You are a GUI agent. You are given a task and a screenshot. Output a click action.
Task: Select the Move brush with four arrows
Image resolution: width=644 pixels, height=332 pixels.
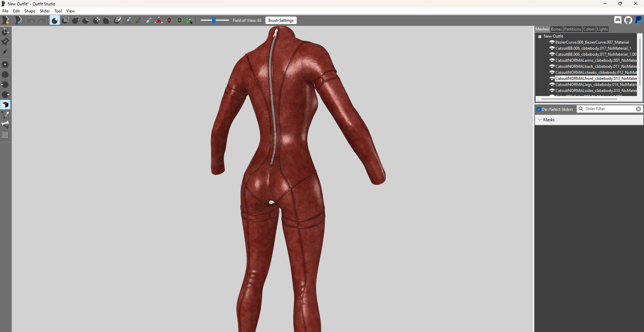[x=96, y=20]
